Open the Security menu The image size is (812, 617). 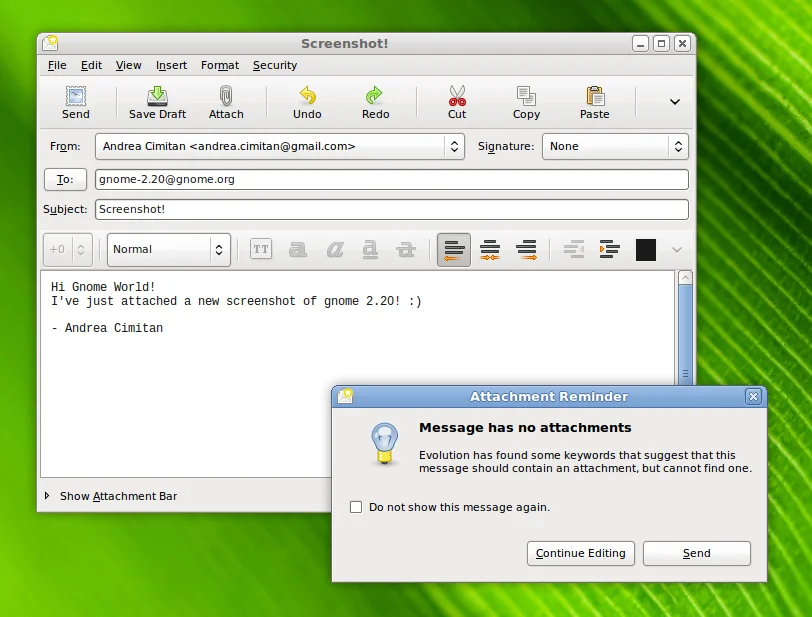click(274, 65)
